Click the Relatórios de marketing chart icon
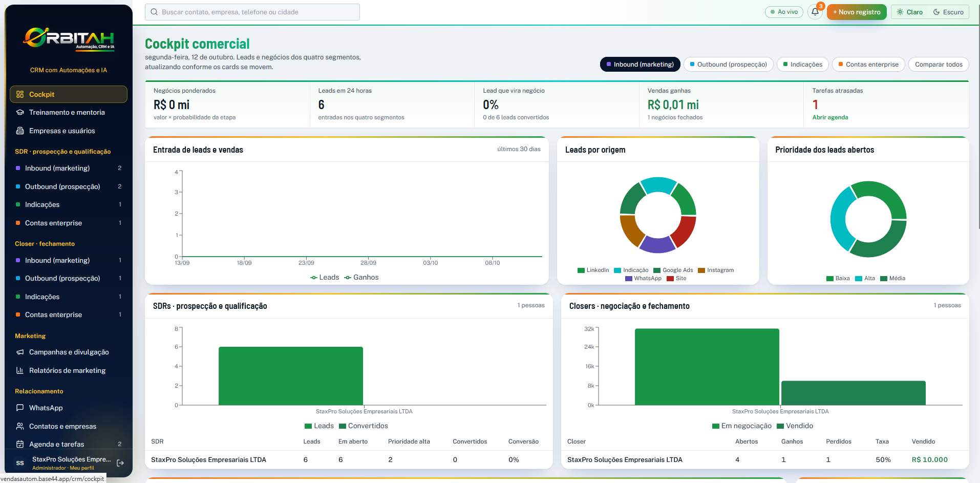The image size is (980, 483). (x=20, y=370)
